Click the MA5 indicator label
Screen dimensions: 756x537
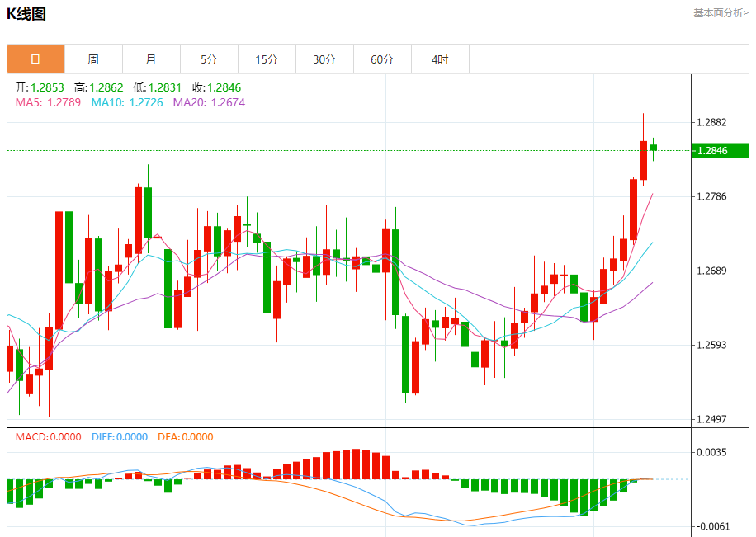coord(48,102)
